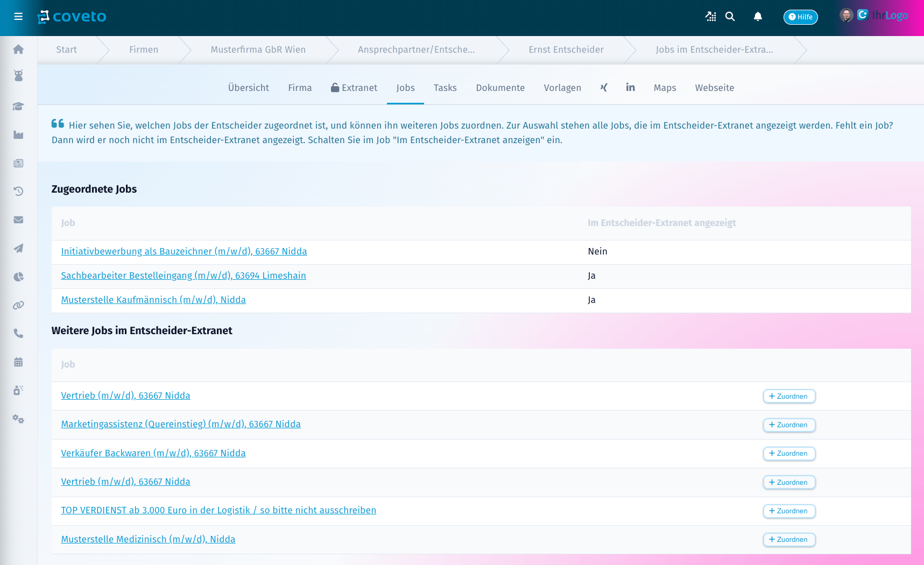
Task: Open the factory (companies) sidebar icon
Action: (18, 135)
